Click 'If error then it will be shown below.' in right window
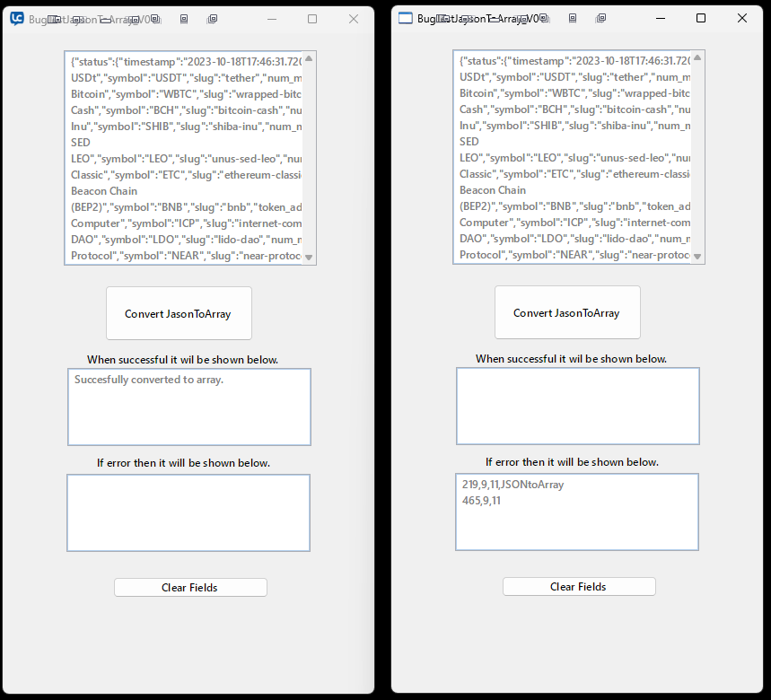 tap(572, 462)
